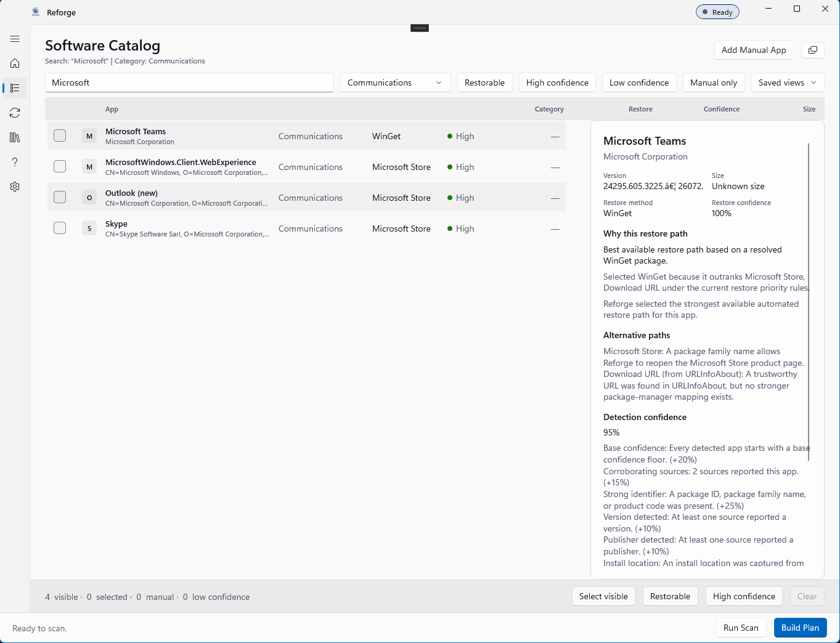Select the Microsoft Teams row name
The height and width of the screenshot is (643, 840).
tap(136, 131)
